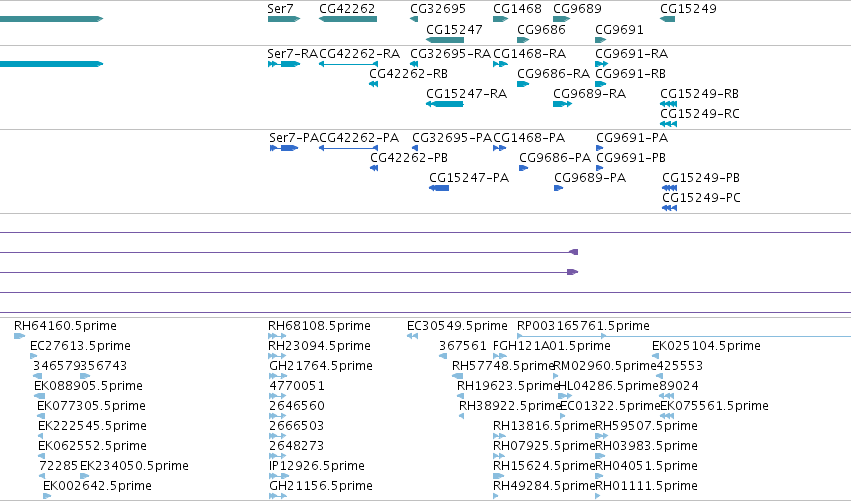Viewport: 851px width, 501px height.
Task: Click the CG9691-RA transcript label
Action: (632, 54)
